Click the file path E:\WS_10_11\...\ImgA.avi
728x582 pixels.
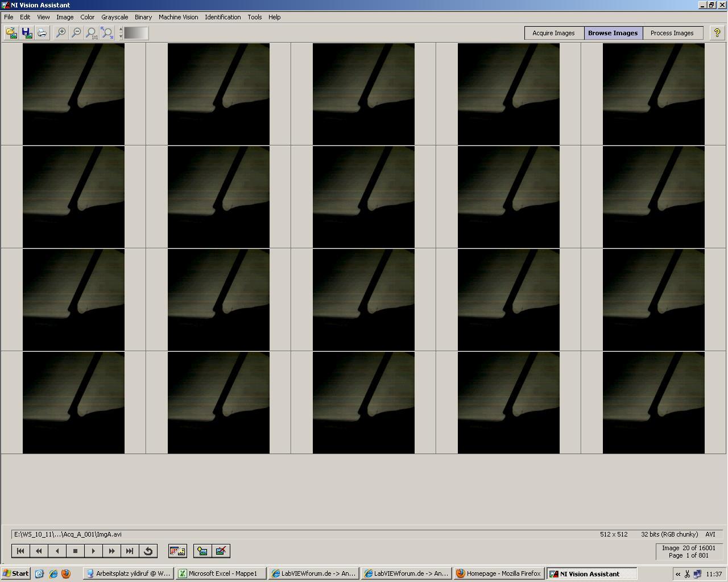[x=68, y=534]
